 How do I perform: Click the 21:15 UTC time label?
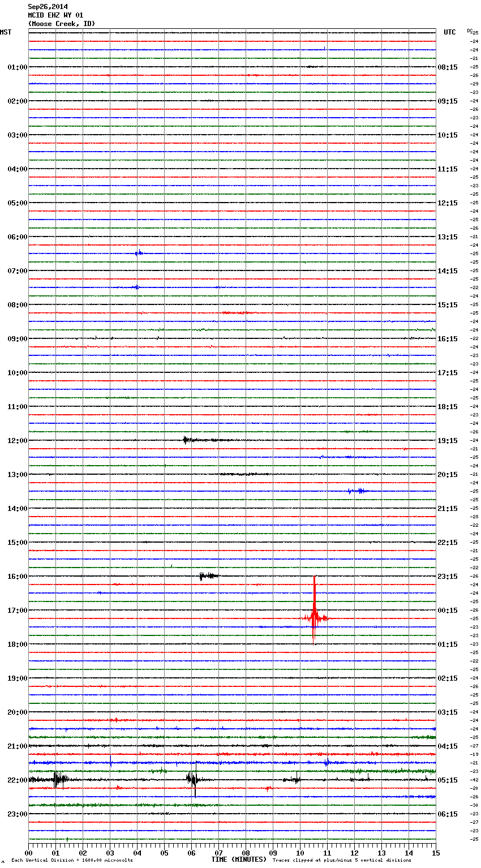click(x=448, y=509)
